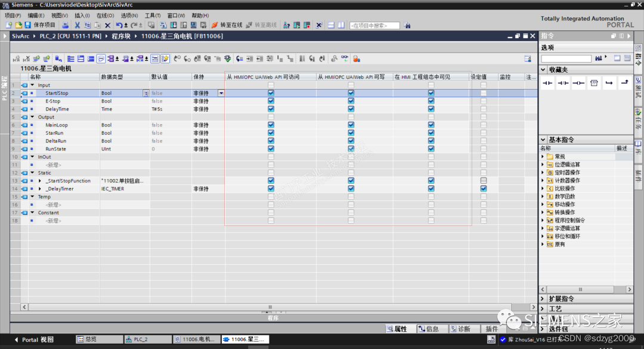Click the normally closed contact favorite

(x=563, y=83)
